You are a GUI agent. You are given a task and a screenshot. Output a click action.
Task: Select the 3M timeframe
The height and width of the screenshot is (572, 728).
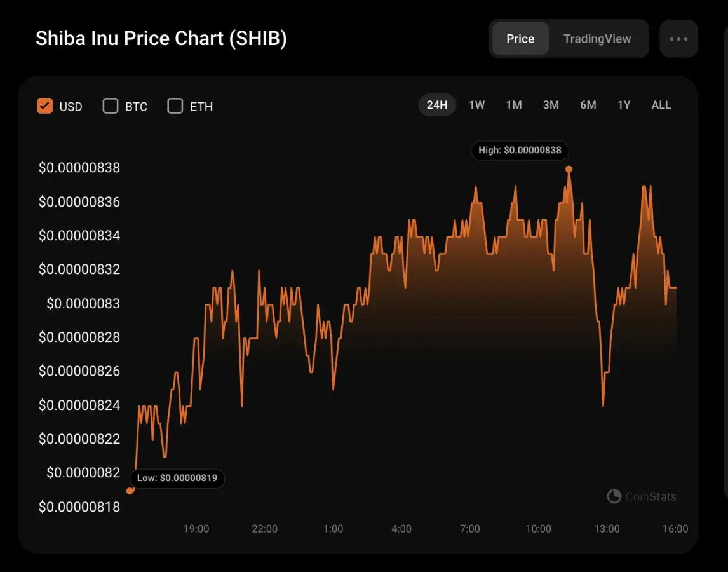[x=551, y=104]
